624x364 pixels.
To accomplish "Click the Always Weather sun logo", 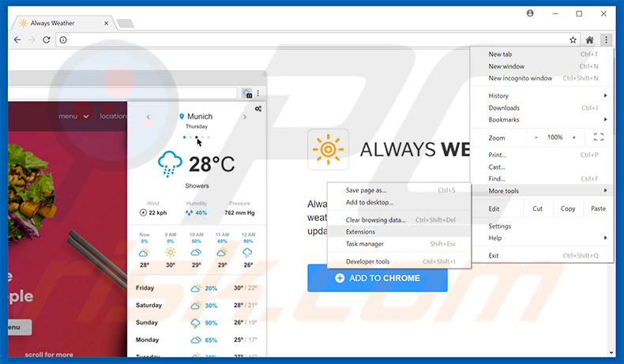I will [328, 149].
